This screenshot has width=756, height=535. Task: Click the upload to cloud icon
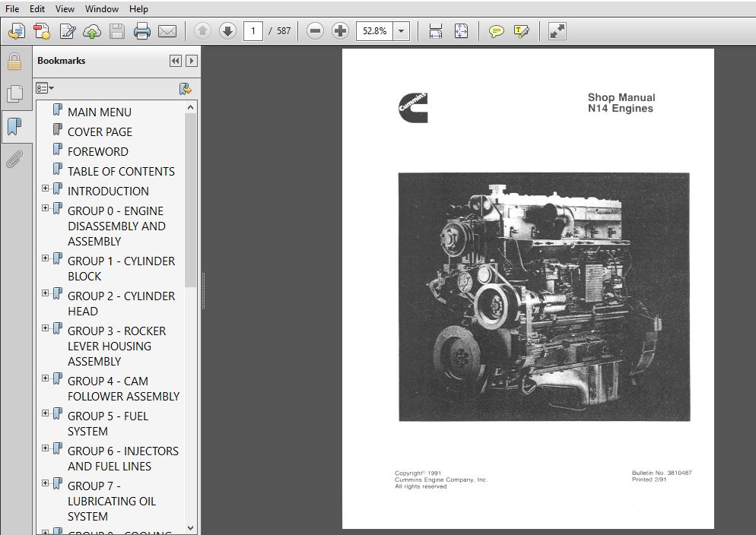pyautogui.click(x=91, y=31)
